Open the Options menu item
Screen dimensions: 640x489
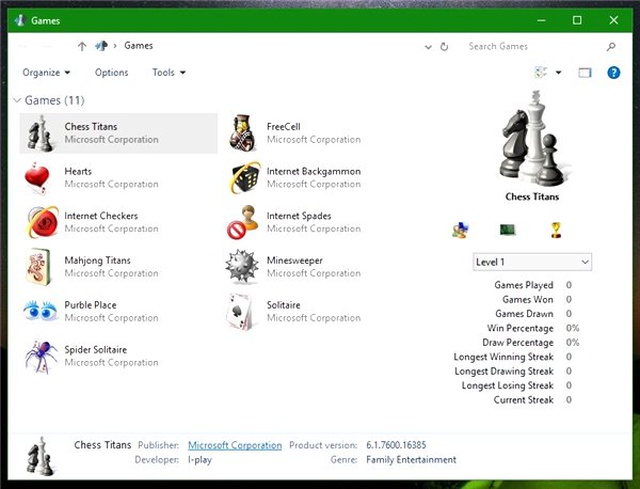(x=111, y=73)
